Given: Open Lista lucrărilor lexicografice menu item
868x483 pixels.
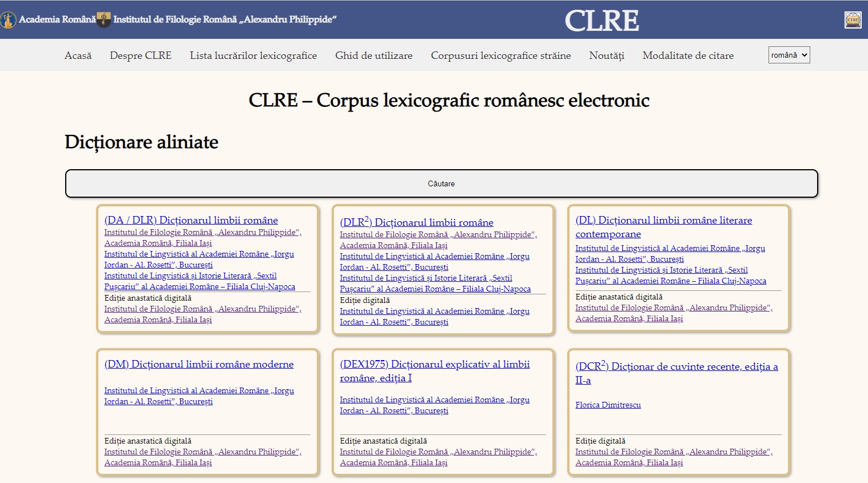Looking at the screenshot, I should coord(253,55).
